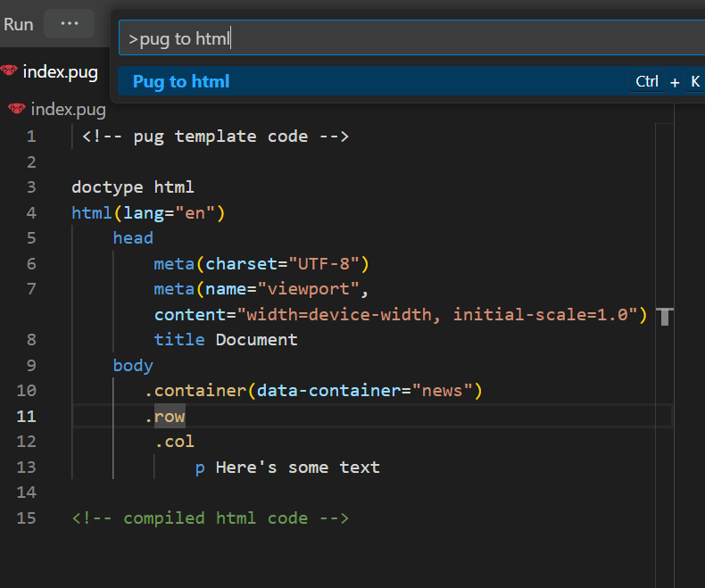Click line number 1 in the gutter
The height and width of the screenshot is (588, 705).
click(31, 137)
